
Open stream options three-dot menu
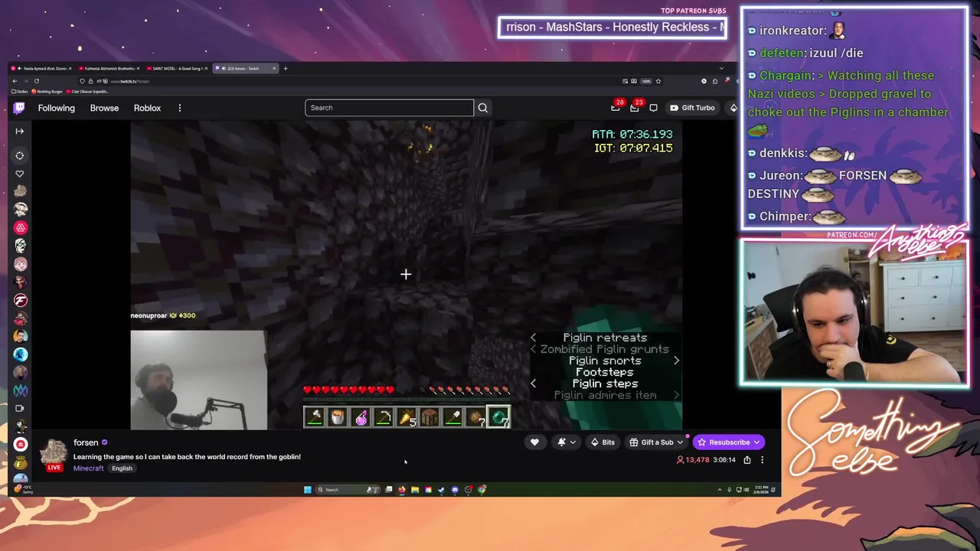click(x=762, y=460)
